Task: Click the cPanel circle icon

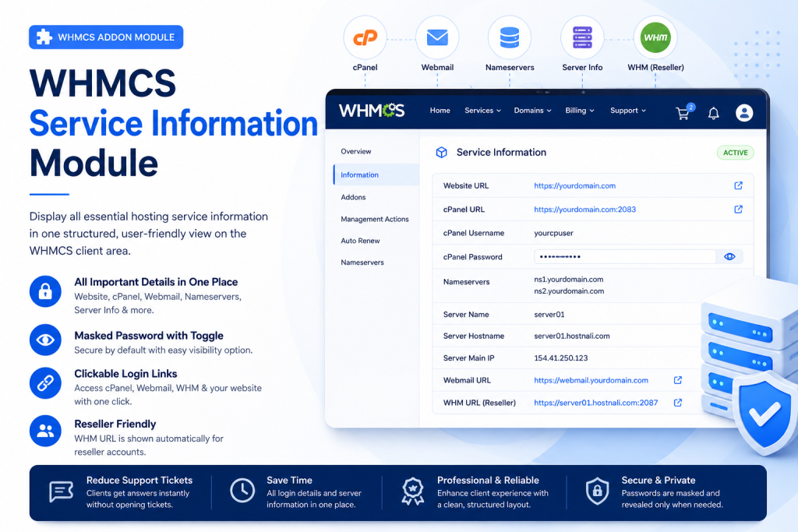Action: (x=365, y=37)
